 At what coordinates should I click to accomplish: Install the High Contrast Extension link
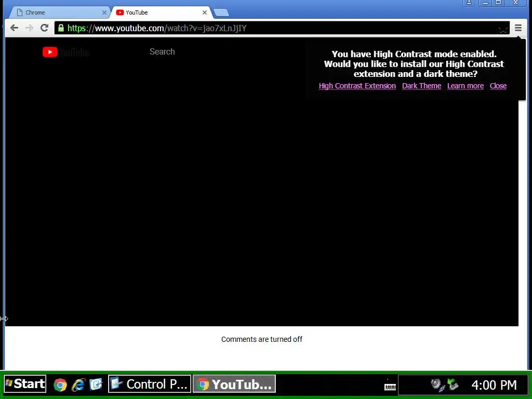point(357,86)
